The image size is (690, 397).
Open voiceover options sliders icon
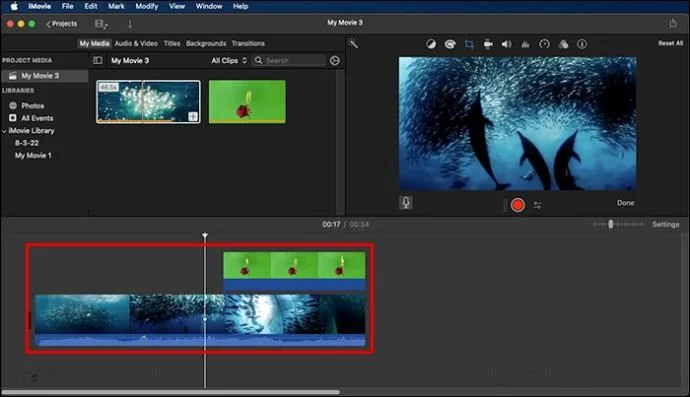(x=537, y=205)
